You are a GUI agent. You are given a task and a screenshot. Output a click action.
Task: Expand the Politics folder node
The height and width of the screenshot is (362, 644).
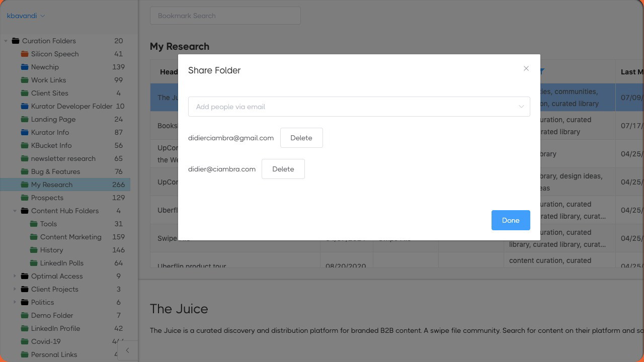pos(15,302)
